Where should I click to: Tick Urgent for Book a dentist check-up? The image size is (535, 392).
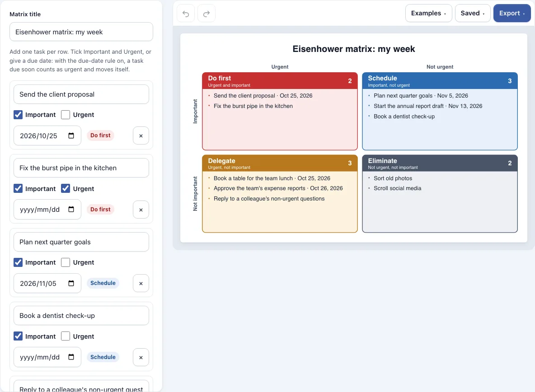(x=66, y=336)
